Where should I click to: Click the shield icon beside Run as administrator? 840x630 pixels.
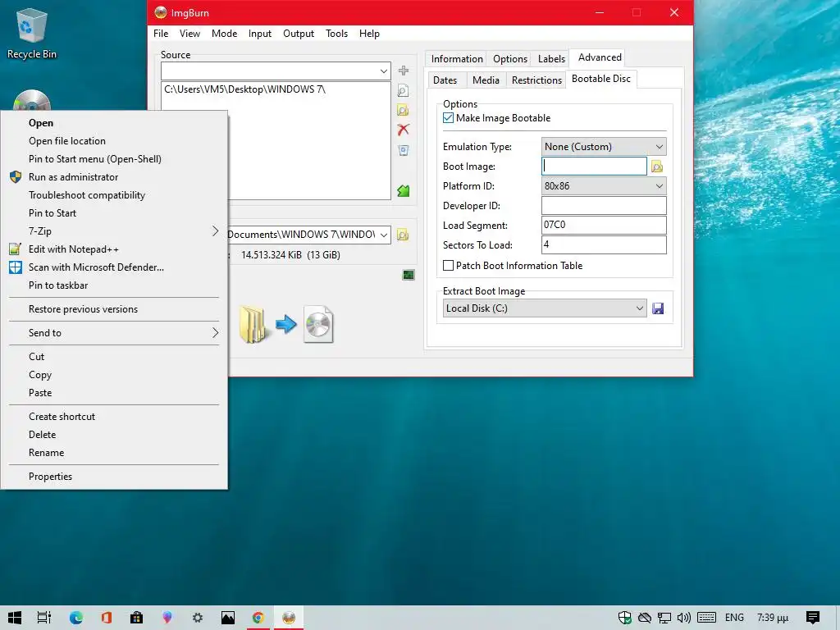tap(16, 177)
